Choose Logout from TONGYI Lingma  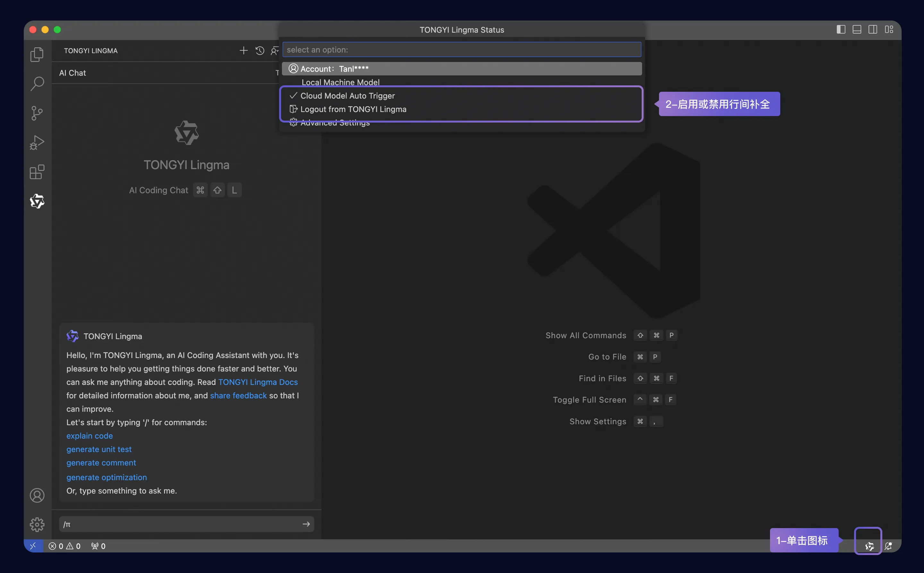(x=353, y=109)
